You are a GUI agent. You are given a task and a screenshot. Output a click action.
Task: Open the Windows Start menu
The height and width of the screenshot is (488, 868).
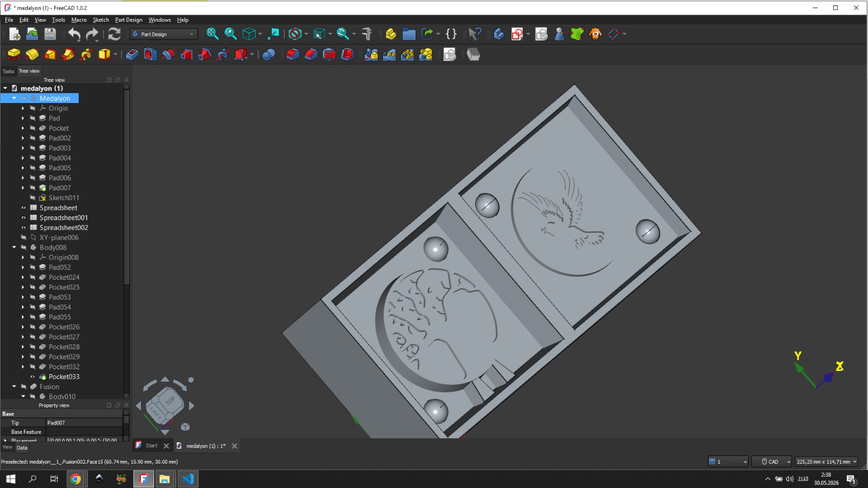[x=11, y=479]
